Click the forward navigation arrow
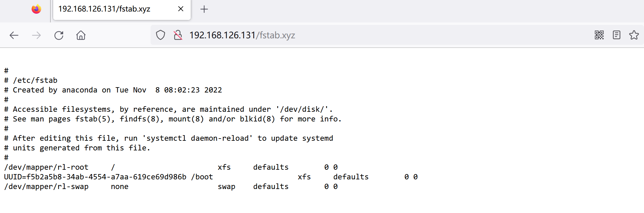 (36, 35)
